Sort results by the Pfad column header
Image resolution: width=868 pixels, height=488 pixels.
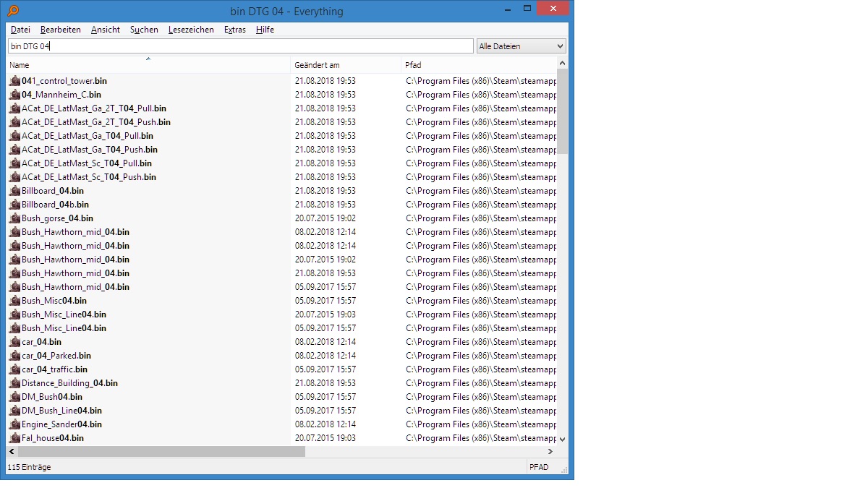479,65
